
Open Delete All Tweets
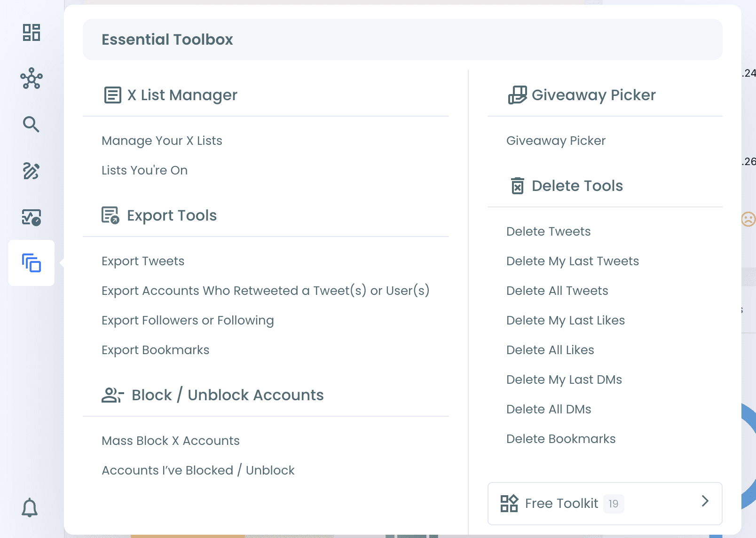pyautogui.click(x=558, y=291)
